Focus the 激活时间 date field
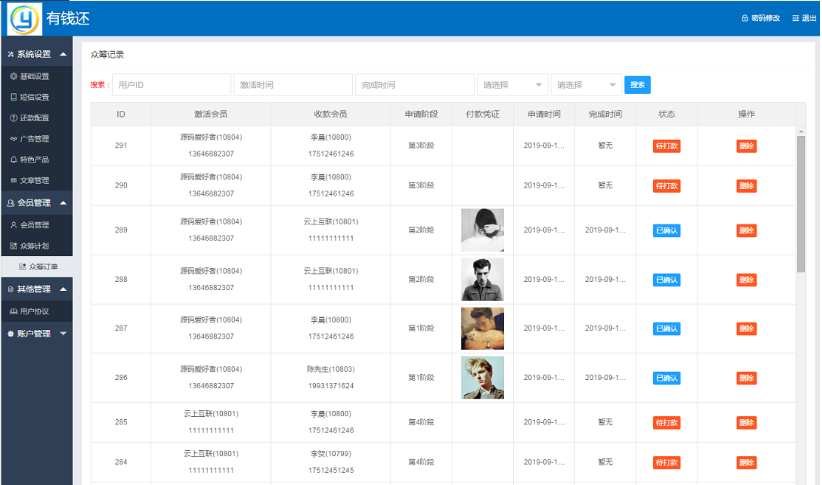822x485 pixels. coord(293,85)
